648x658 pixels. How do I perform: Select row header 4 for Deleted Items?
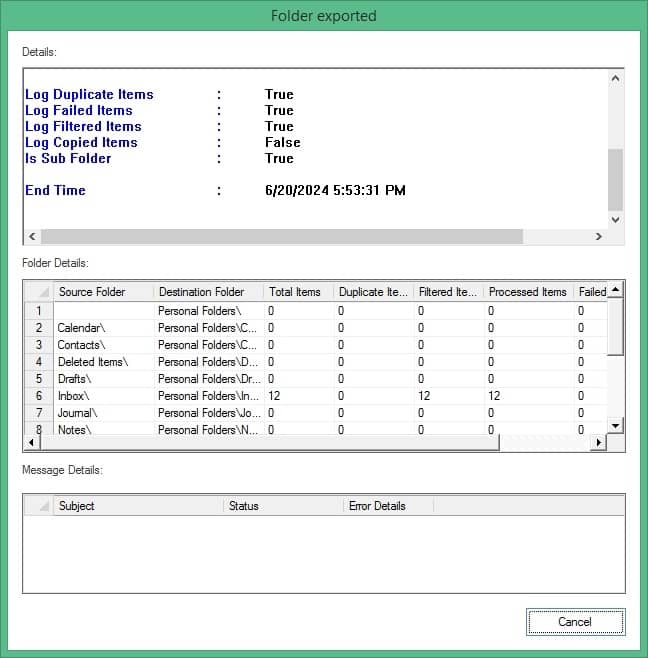pos(39,362)
